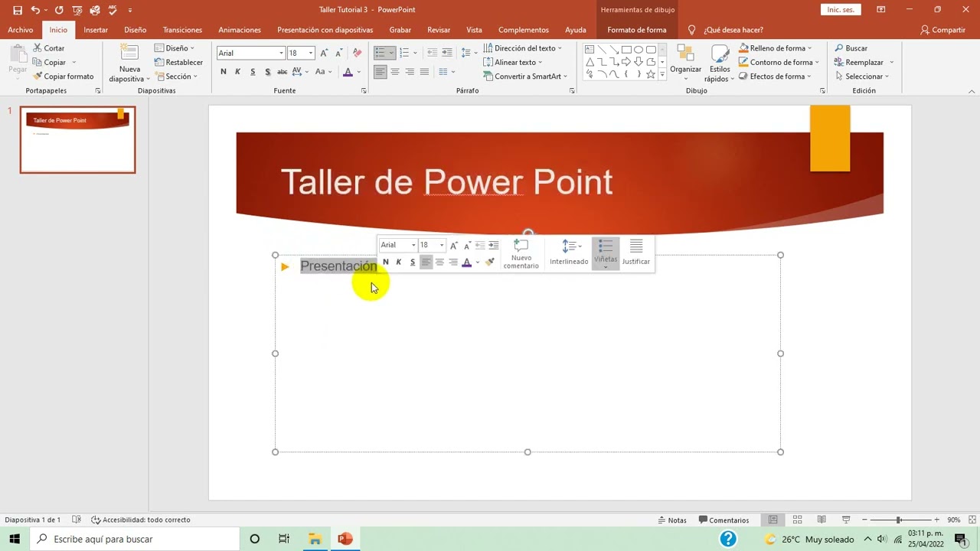
Task: Toggle right alignment in Párrafo group
Action: coord(410,72)
